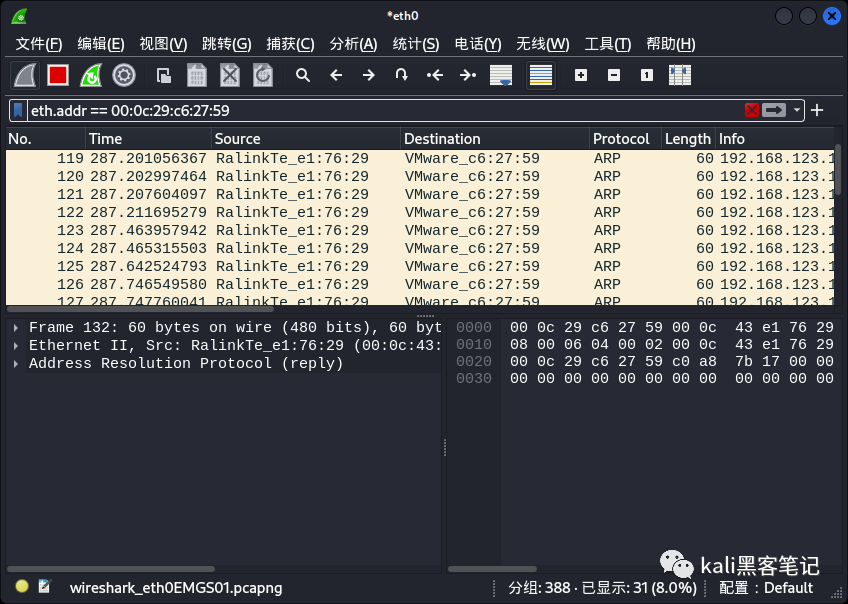Go forward to next packet arrow

[369, 75]
